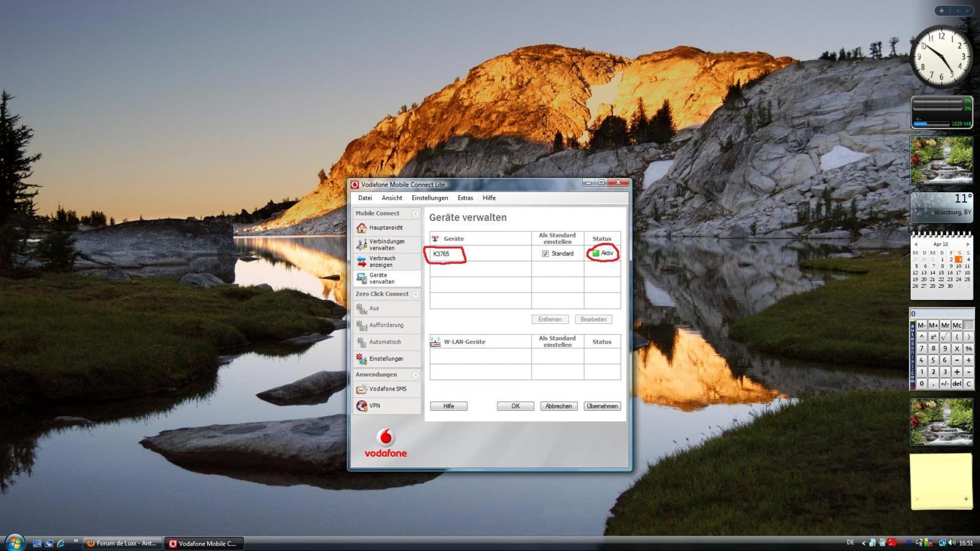Screen dimensions: 980x551
Task: Click the volume speaker tray icon
Action: coord(952,542)
